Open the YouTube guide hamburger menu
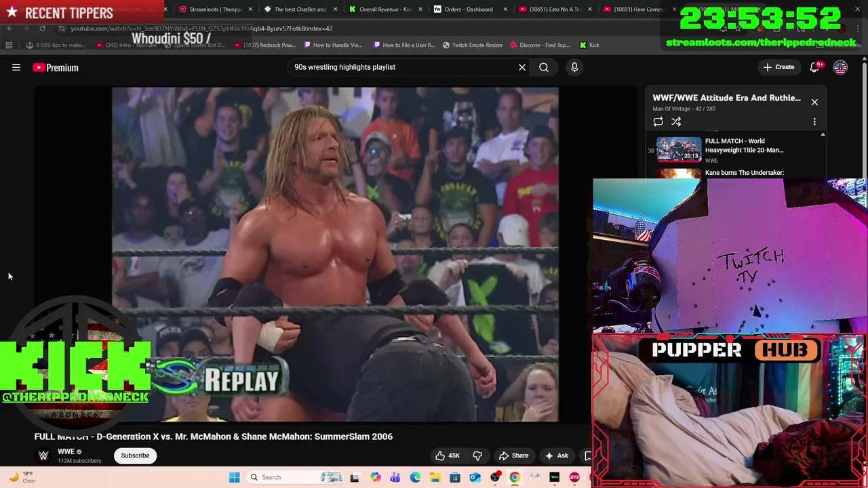The image size is (868, 488). (x=16, y=67)
